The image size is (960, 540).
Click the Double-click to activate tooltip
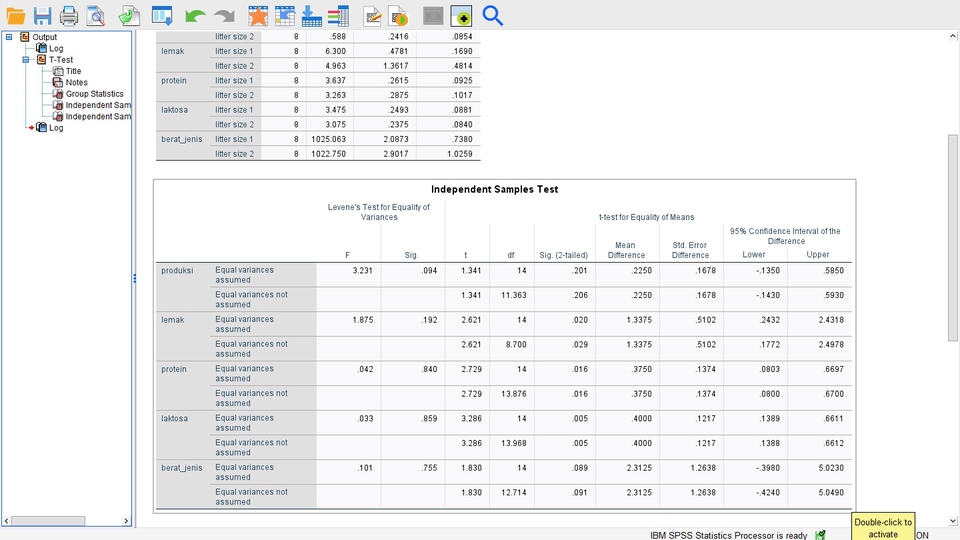[x=883, y=527]
